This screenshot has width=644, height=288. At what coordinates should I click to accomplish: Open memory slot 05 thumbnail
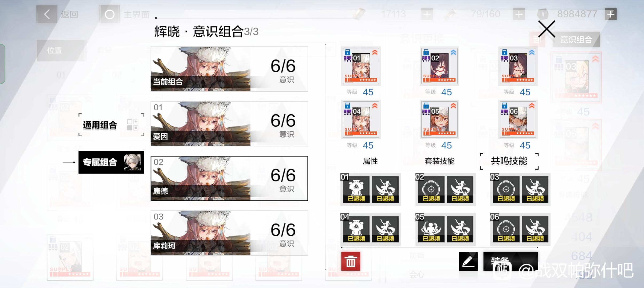(439, 119)
